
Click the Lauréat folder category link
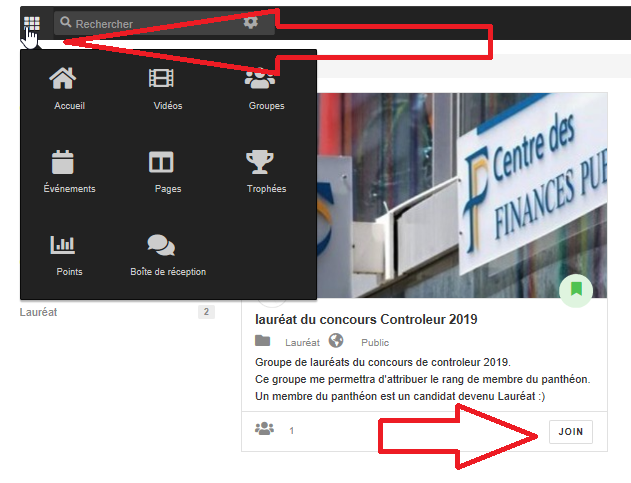(x=302, y=343)
